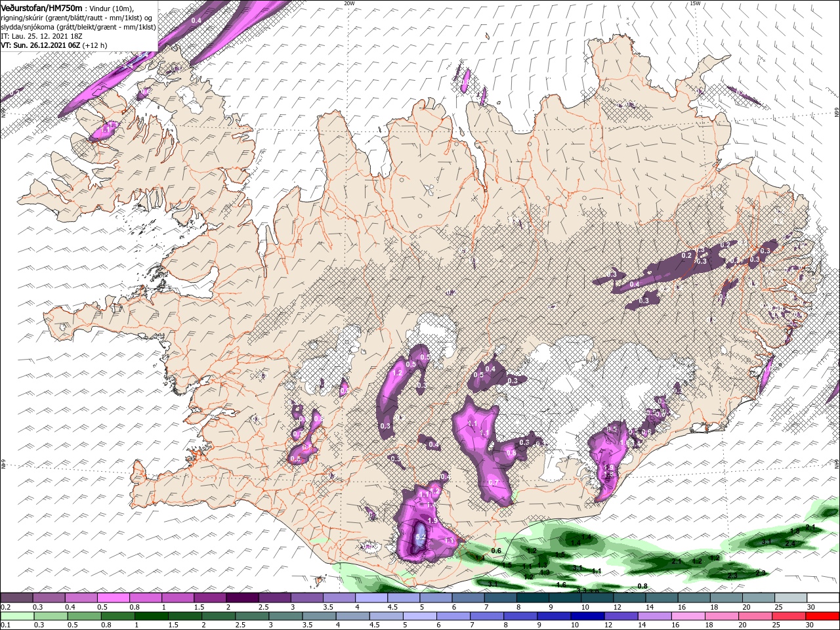
Task: Click the 2.4 rainfall value in the southeast sea
Action: [x=790, y=544]
